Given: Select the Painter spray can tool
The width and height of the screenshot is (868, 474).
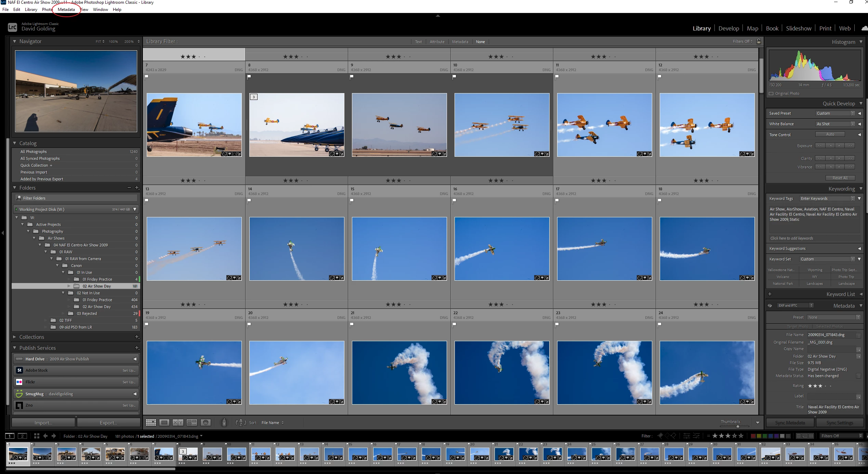Looking at the screenshot, I should pos(224,423).
